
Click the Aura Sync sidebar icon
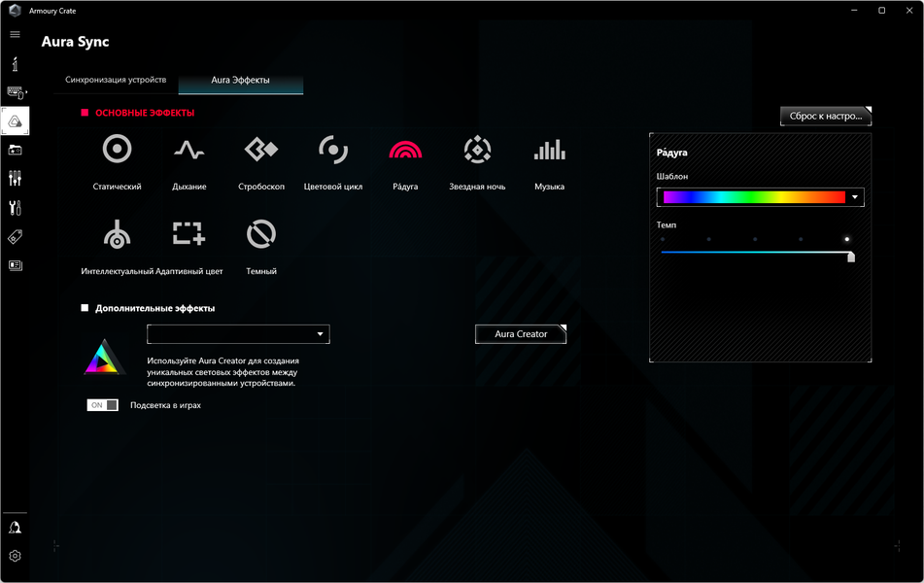pos(16,121)
